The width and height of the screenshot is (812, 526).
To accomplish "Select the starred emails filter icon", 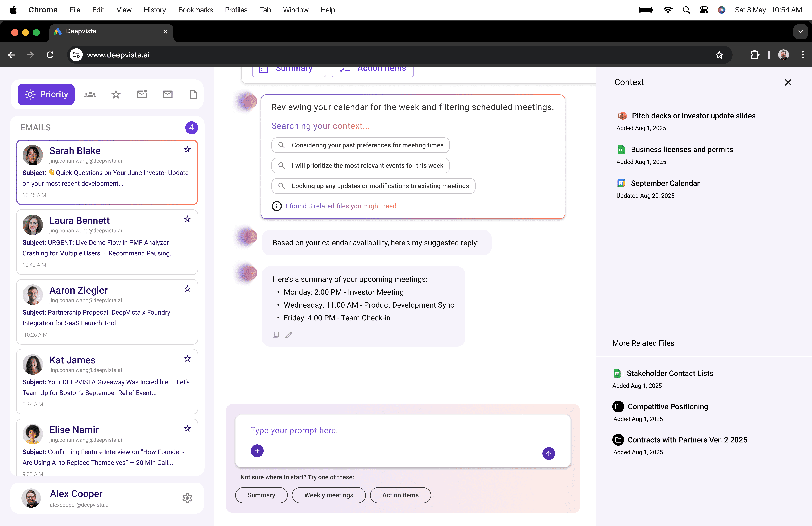I will [x=116, y=94].
